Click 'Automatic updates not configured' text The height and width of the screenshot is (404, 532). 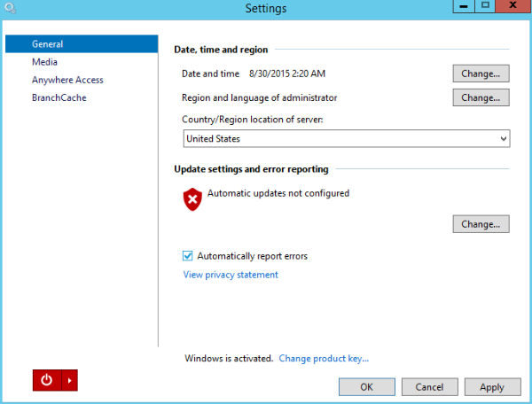click(278, 193)
